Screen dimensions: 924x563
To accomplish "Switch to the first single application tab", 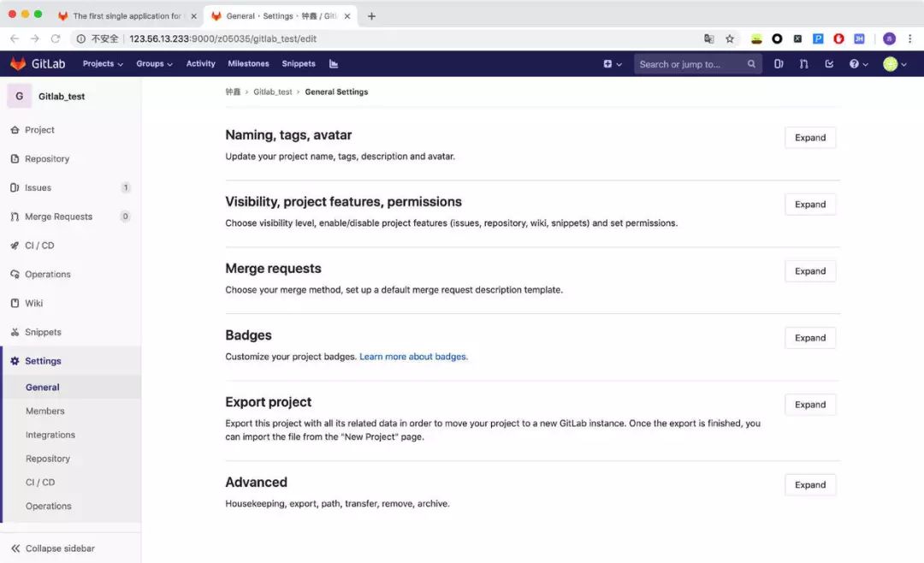I will click(x=127, y=16).
